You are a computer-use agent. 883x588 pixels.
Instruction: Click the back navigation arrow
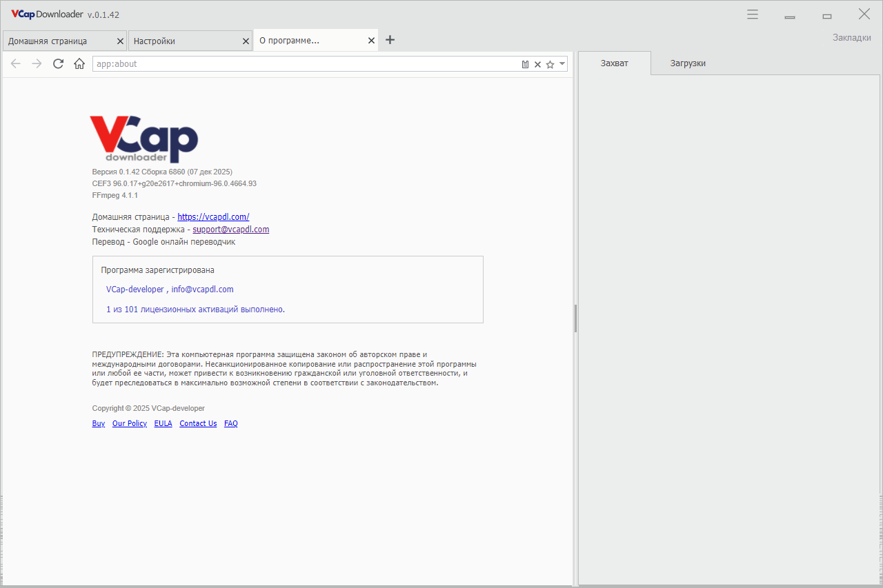(16, 64)
